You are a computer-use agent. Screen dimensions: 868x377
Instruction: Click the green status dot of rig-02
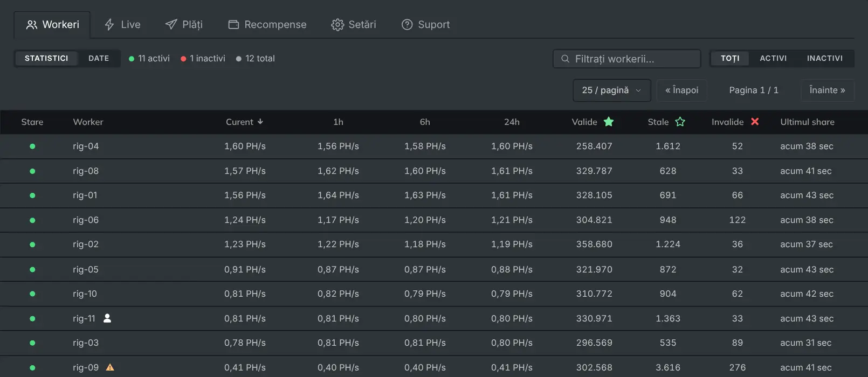click(32, 245)
